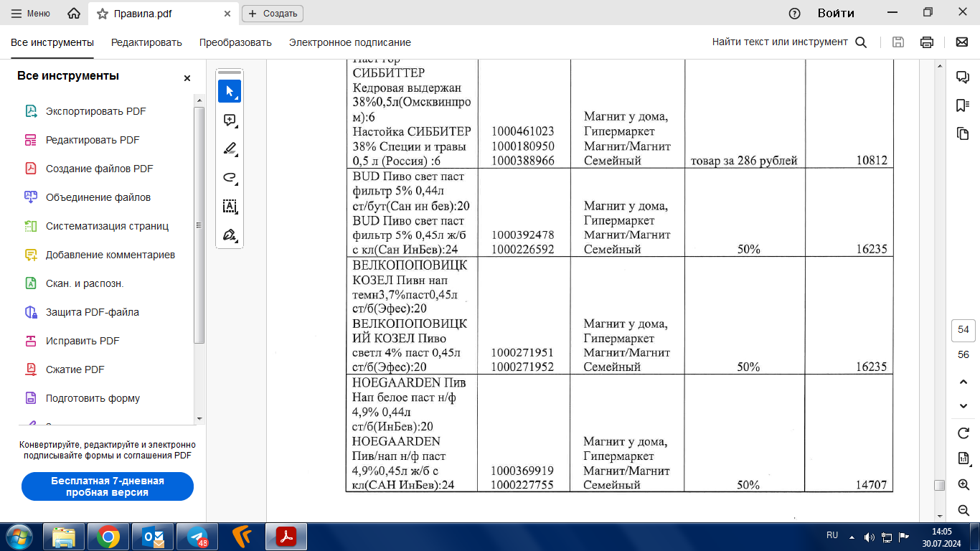
Task: Click the current page number 54 field
Action: pyautogui.click(x=963, y=330)
